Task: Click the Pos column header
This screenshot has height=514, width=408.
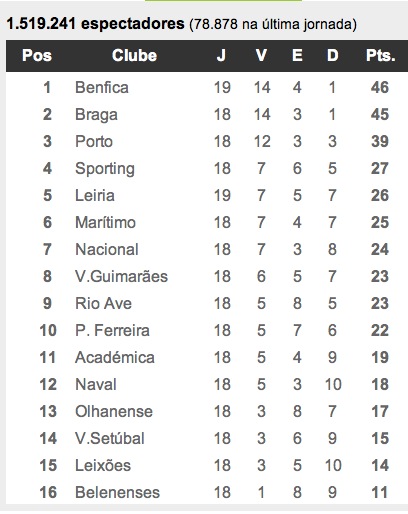Action: [37, 56]
